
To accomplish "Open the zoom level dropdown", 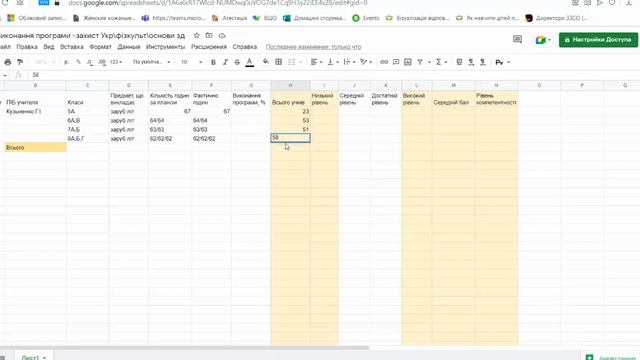I will pyautogui.click(x=44, y=62).
